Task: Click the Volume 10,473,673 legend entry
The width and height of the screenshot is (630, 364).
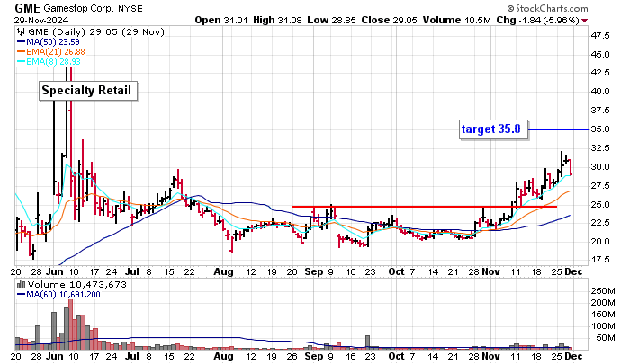Action: (76, 285)
